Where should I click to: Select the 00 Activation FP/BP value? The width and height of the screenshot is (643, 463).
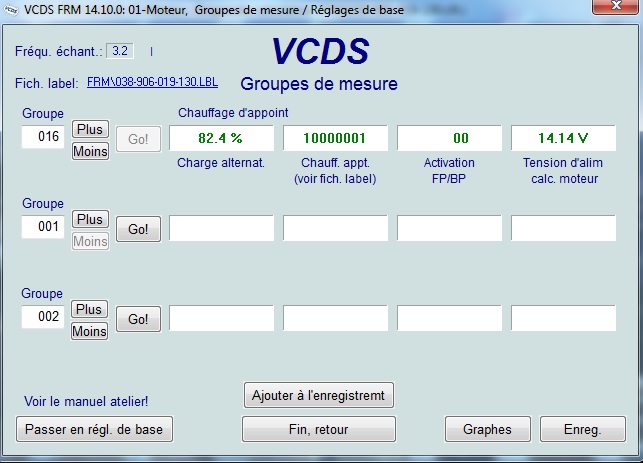pyautogui.click(x=449, y=138)
